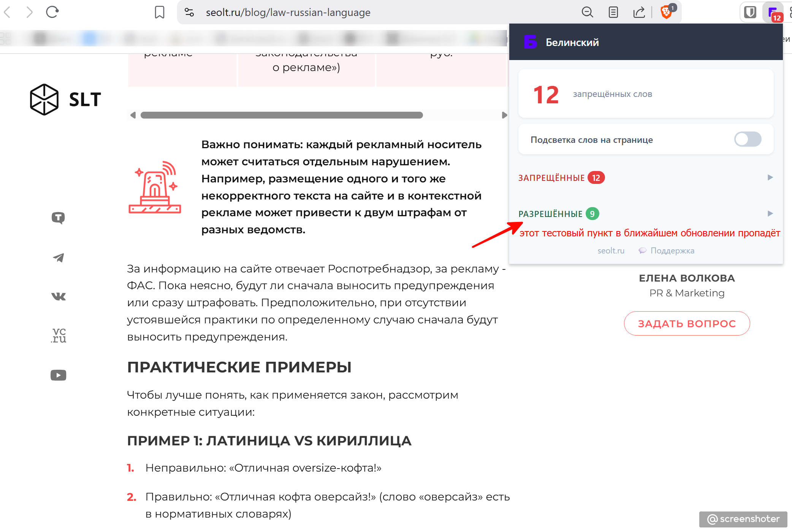The image size is (792, 532).
Task: Click the share page icon in address bar
Action: pyautogui.click(x=639, y=13)
